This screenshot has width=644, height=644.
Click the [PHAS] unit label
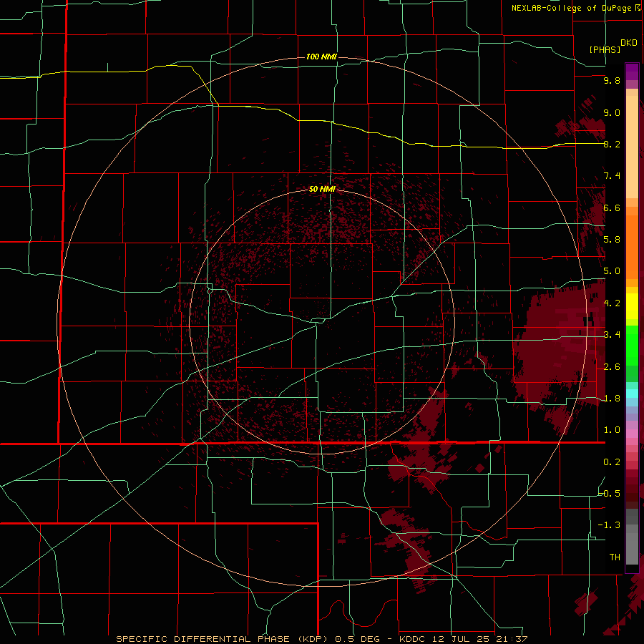click(605, 49)
